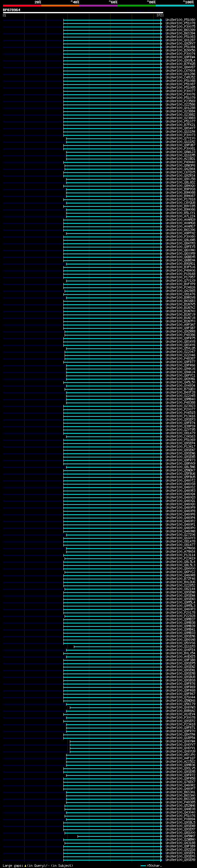
Task: Select the UniRef100_Q8S4Y7 label
Action: click(x=180, y=128)
